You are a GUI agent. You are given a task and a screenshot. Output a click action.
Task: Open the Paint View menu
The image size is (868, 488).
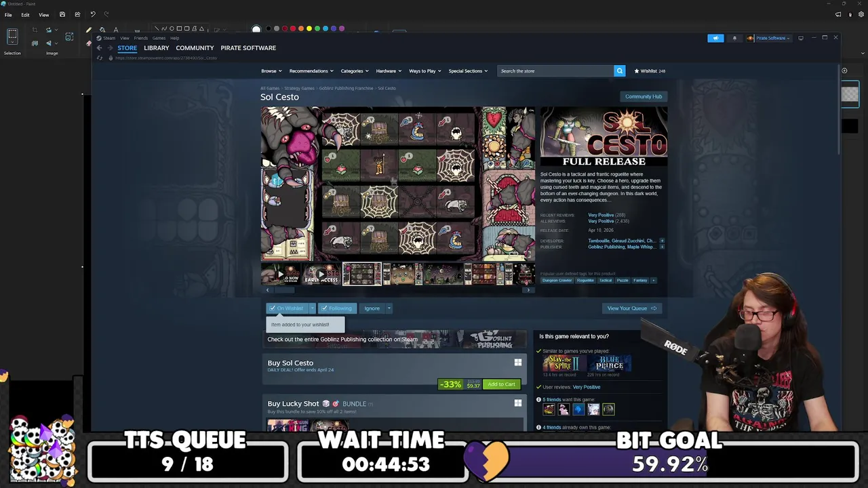point(43,14)
